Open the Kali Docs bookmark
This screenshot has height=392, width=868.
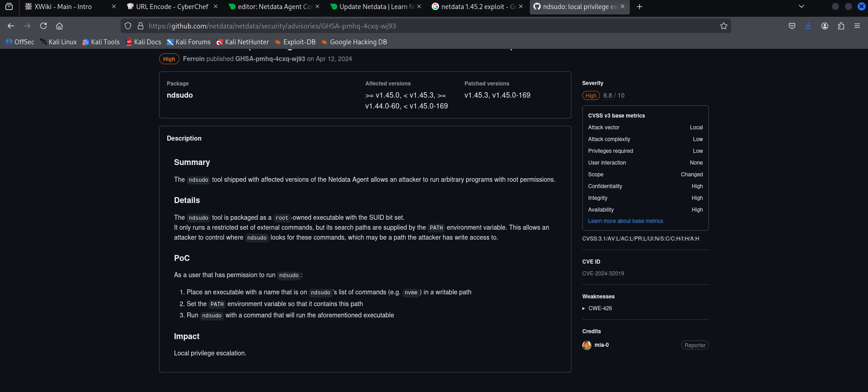(x=143, y=42)
